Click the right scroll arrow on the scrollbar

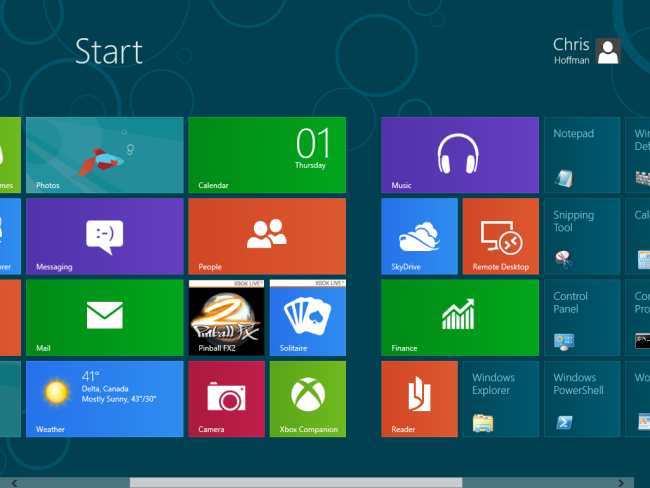[621, 483]
